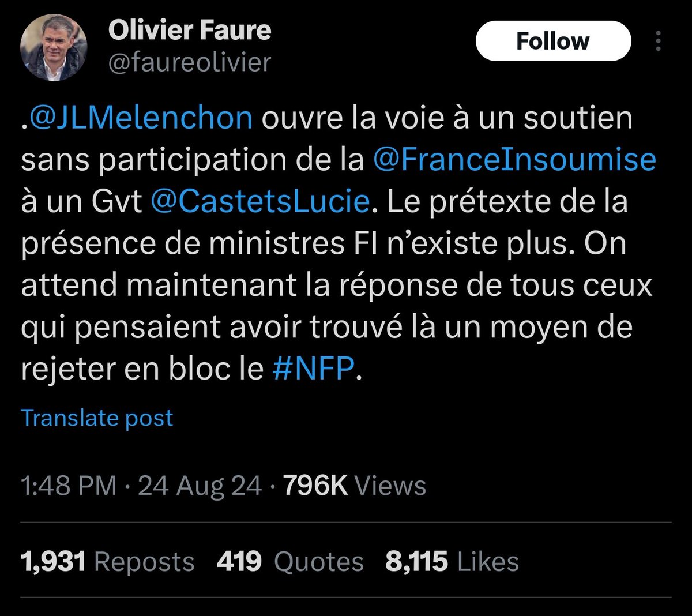Click the Reposts label

pyautogui.click(x=144, y=562)
